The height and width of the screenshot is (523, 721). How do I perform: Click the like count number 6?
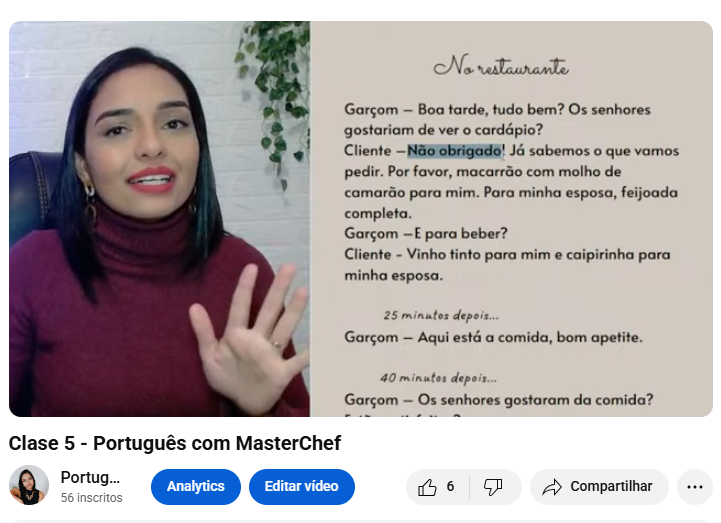450,486
